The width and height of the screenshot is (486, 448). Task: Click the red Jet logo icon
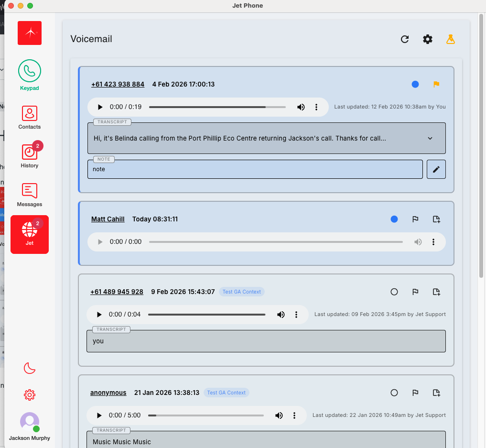pos(30,33)
